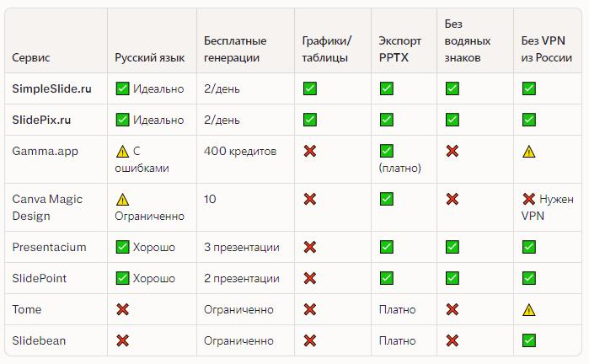
Task: Click the warning icon in Canva Русский язык cell
Action: pos(122,200)
